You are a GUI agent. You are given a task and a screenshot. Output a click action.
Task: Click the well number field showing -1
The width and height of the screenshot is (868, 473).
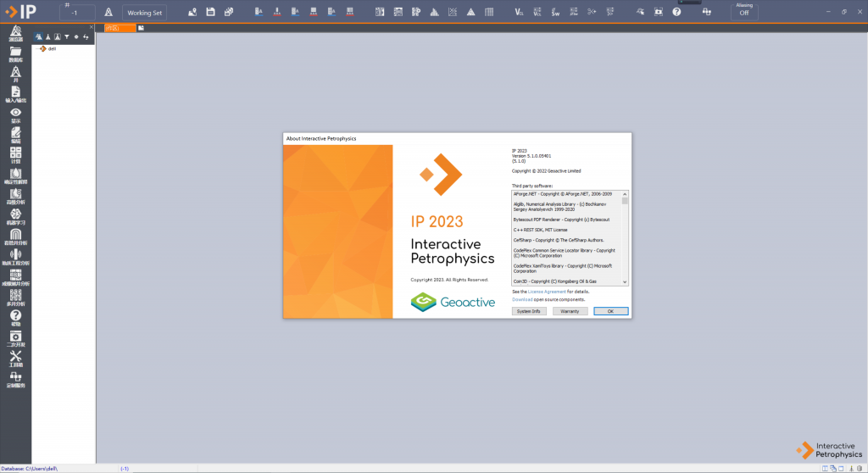tap(77, 13)
